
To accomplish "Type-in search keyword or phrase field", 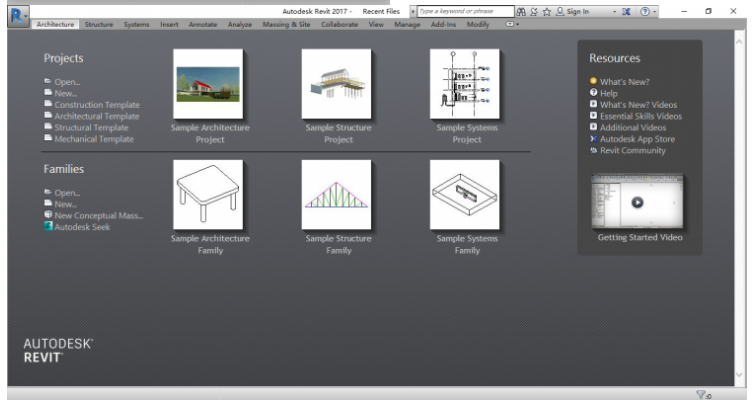I will 465,11.
